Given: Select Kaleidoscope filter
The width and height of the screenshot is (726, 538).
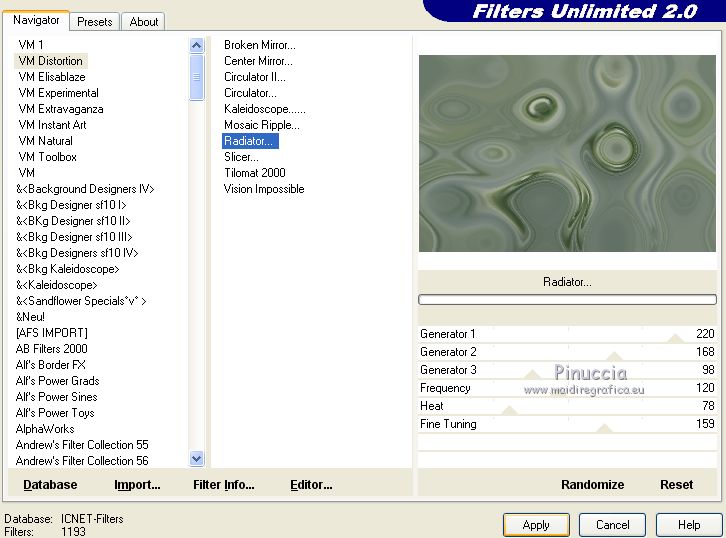Looking at the screenshot, I should coord(265,109).
